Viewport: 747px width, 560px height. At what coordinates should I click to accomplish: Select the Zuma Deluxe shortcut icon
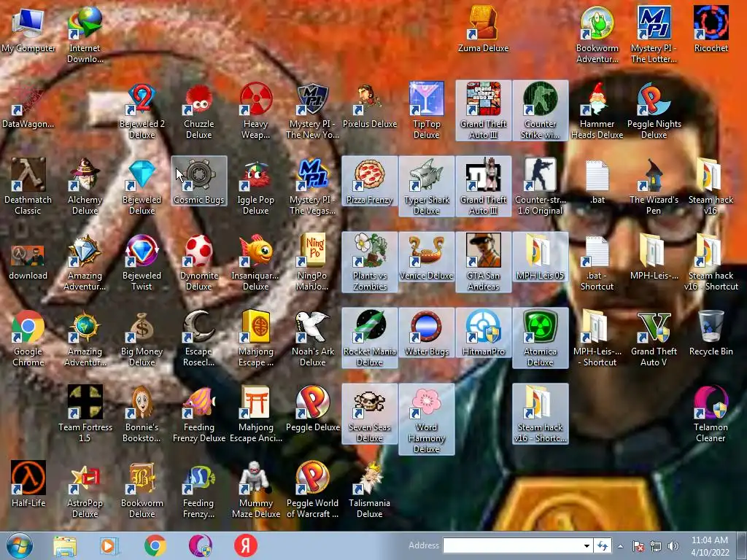coord(483,29)
